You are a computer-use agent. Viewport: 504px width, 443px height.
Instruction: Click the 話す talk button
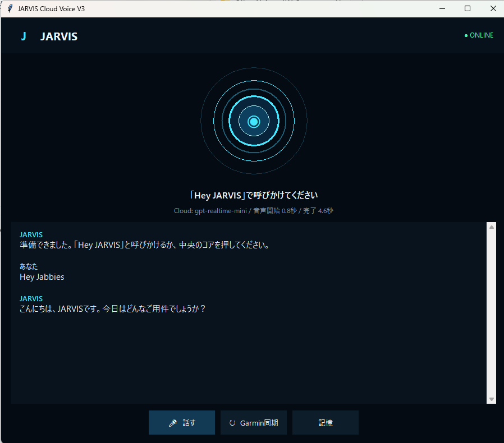pyautogui.click(x=182, y=422)
